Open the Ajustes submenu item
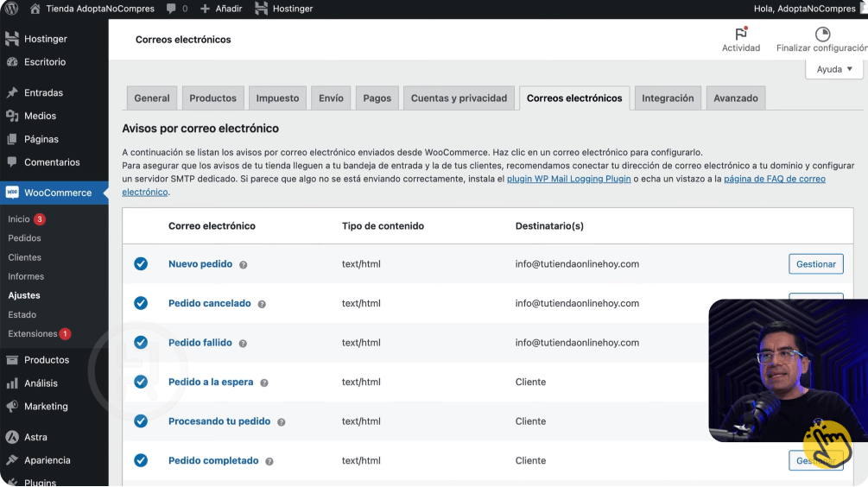This screenshot has height=487, width=868. coord(24,295)
